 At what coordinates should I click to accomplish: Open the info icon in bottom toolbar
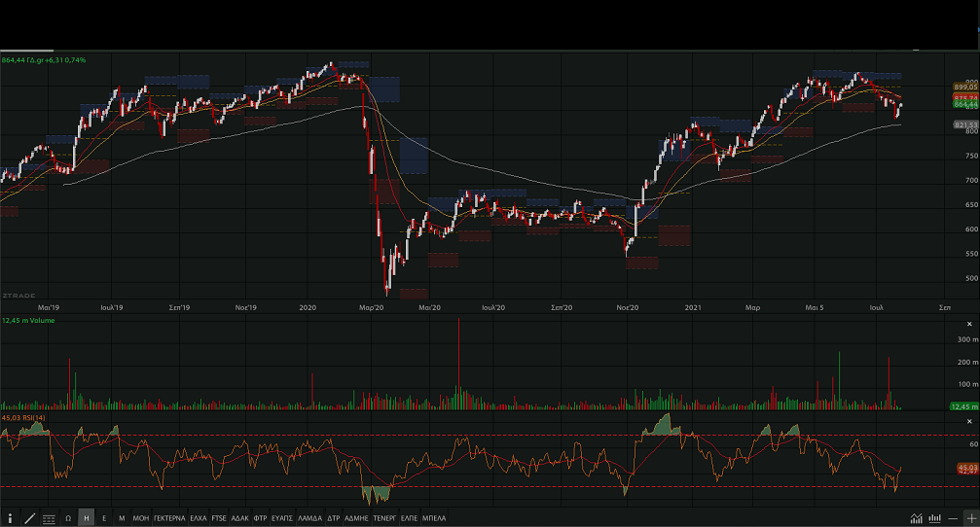[x=10, y=518]
